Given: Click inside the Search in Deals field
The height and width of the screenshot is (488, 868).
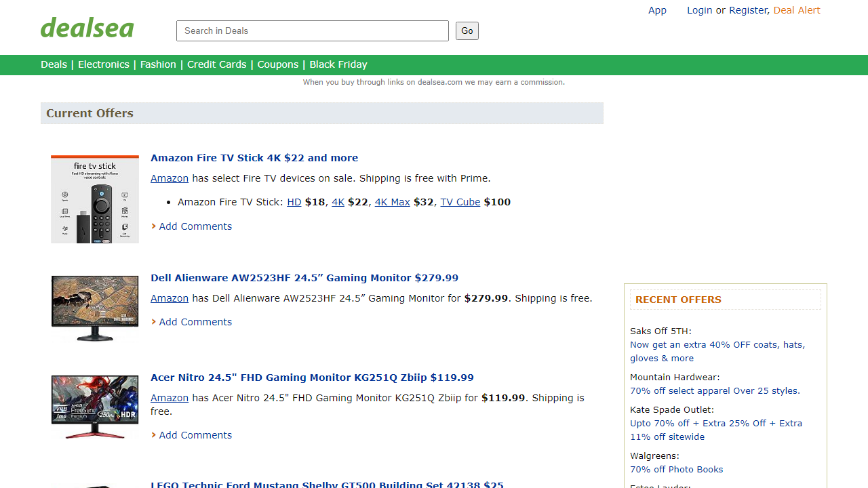Looking at the screenshot, I should coord(312,30).
